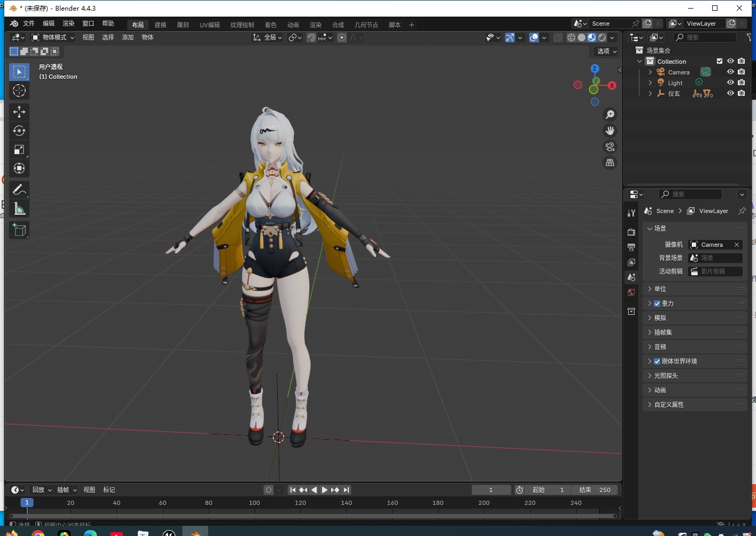Click the Z axis on navigation gizmo
756x536 pixels.
(594, 69)
